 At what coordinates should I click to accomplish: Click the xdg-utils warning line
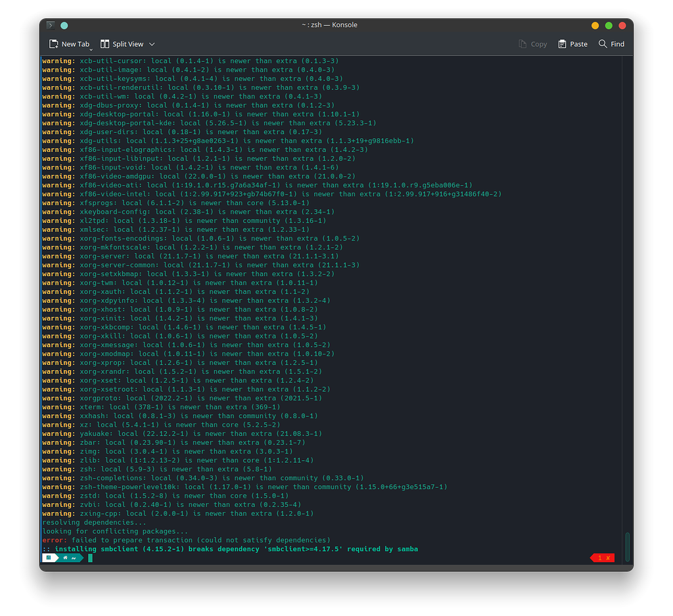(x=228, y=141)
